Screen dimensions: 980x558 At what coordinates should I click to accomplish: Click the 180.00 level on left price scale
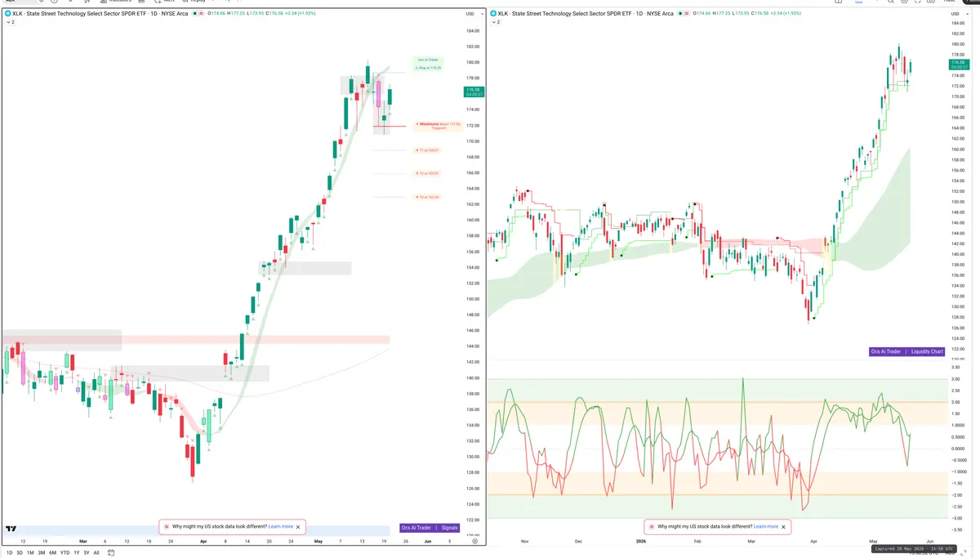pyautogui.click(x=472, y=62)
